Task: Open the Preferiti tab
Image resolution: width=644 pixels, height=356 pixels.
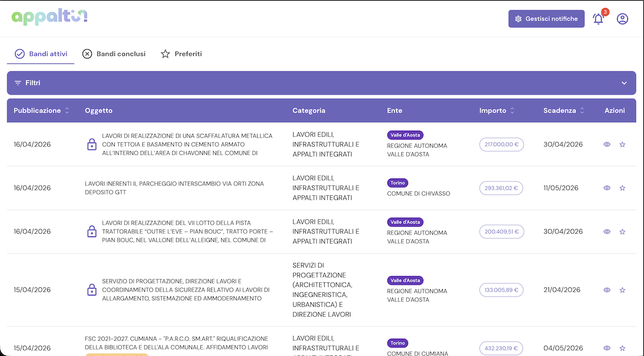Action: [x=181, y=54]
